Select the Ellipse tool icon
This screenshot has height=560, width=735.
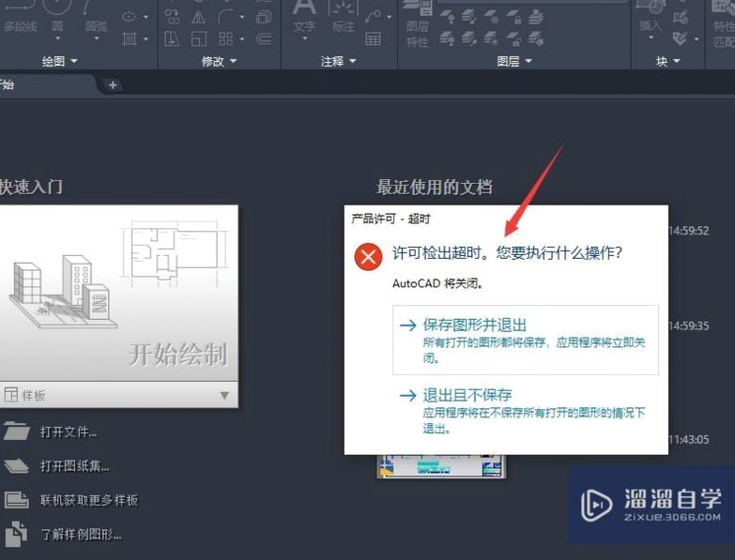point(129,17)
